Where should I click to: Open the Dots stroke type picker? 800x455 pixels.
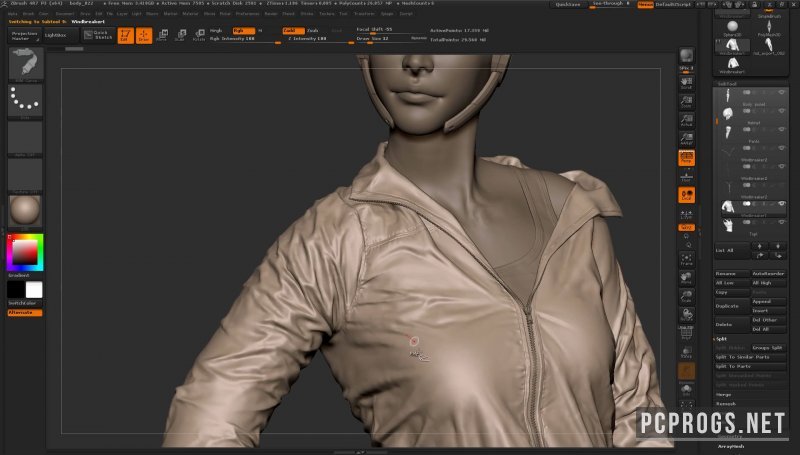26,101
